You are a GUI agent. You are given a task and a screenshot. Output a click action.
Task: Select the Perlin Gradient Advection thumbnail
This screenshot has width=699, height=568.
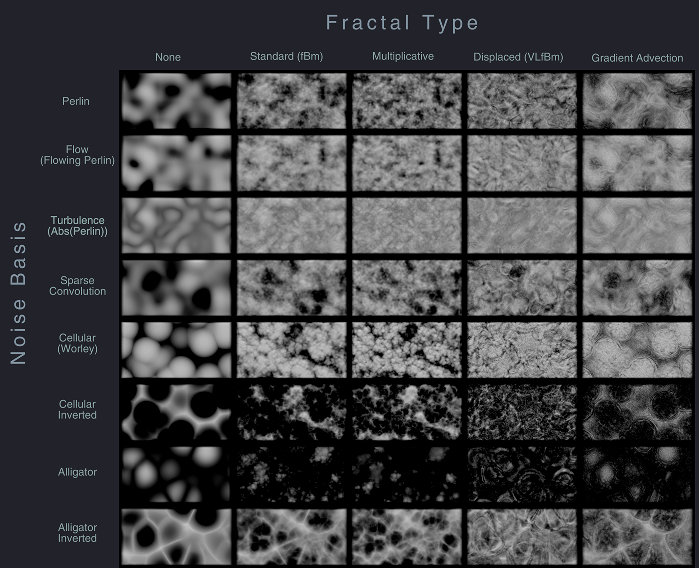(x=638, y=101)
